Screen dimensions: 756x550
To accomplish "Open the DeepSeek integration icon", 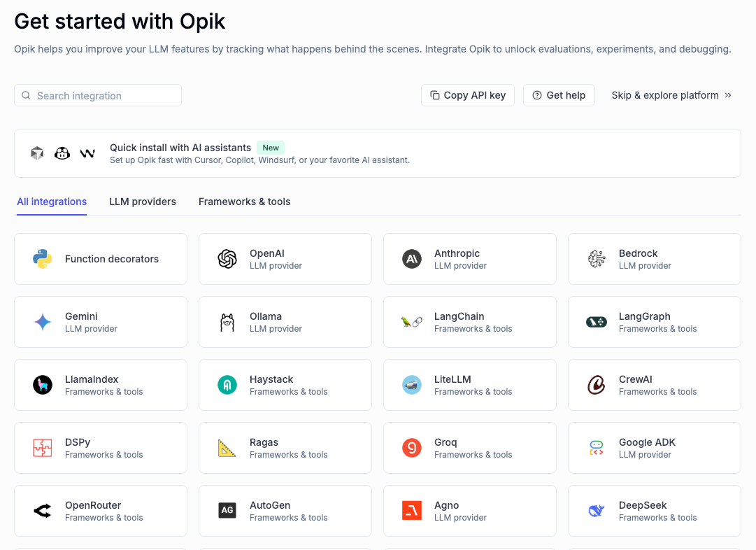I will tap(596, 511).
